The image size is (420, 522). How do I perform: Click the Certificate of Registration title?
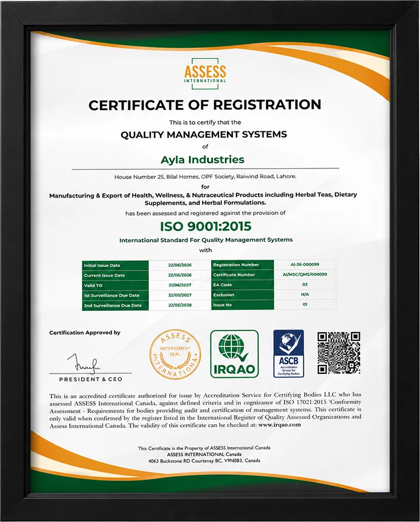[204, 105]
